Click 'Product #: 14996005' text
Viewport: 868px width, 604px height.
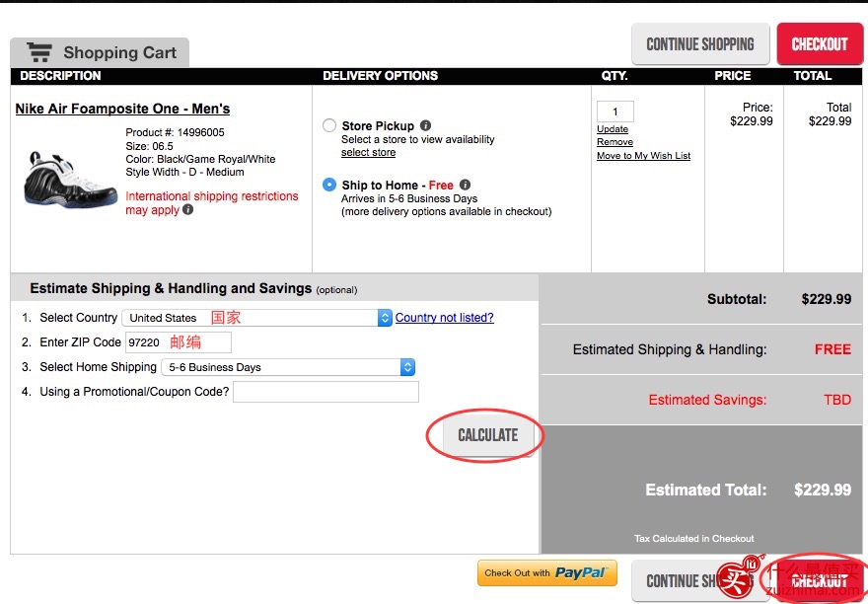175,132
